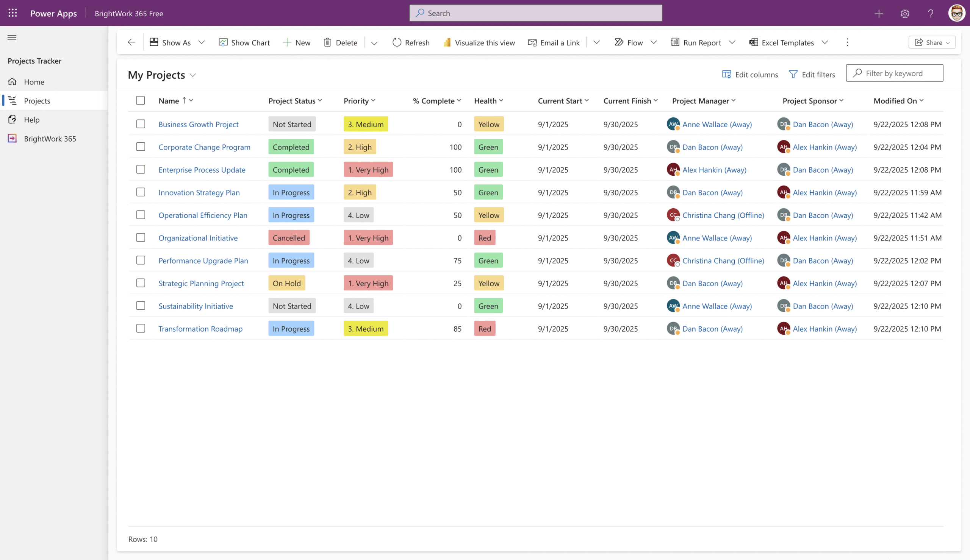Click the settings gear icon
Image resolution: width=970 pixels, height=560 pixels.
(x=904, y=14)
